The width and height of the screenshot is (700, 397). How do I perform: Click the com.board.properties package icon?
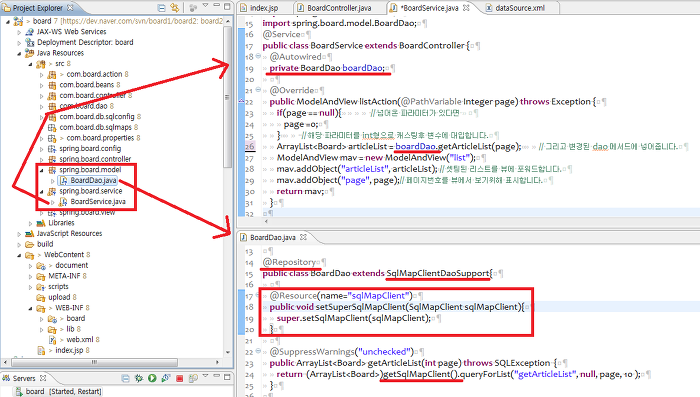[52, 138]
